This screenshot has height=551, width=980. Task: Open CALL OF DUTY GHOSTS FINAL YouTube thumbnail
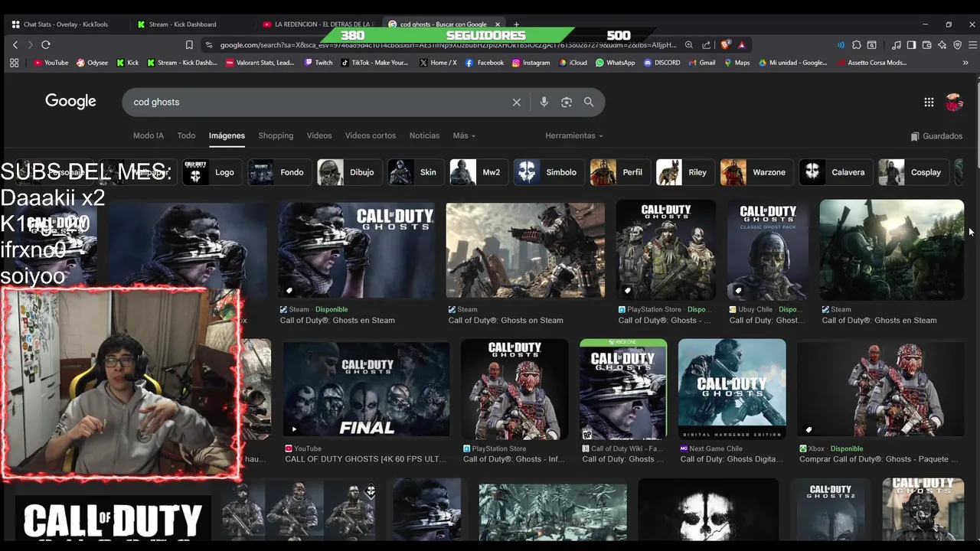click(367, 389)
